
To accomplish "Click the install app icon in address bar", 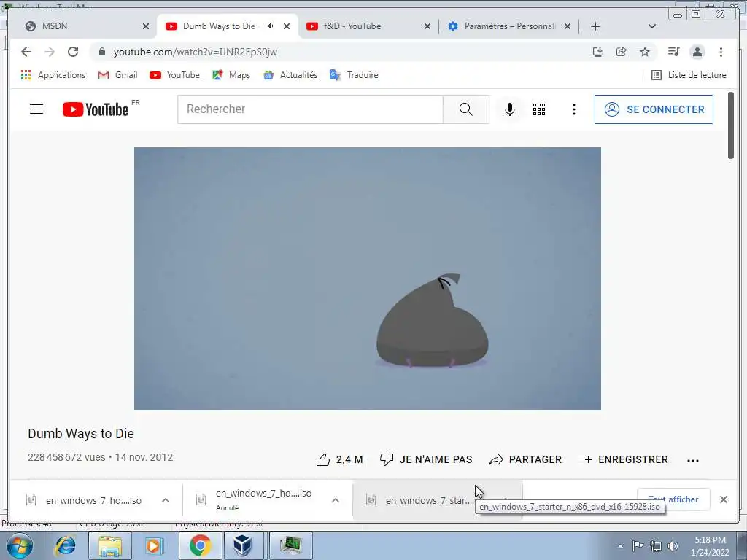I will tap(598, 52).
